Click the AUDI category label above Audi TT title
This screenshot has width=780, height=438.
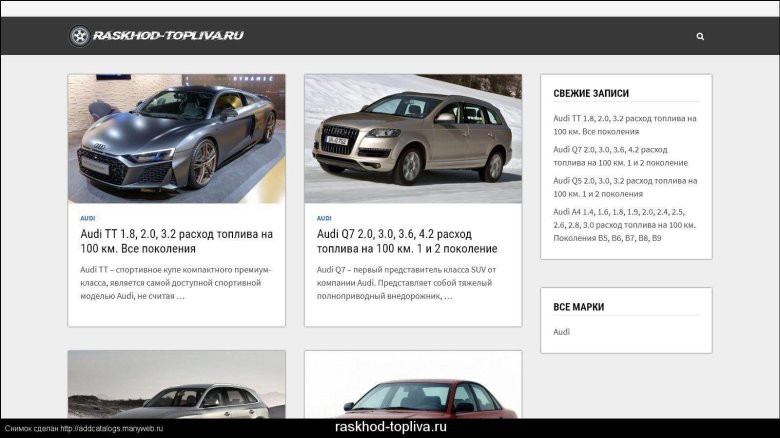point(88,218)
